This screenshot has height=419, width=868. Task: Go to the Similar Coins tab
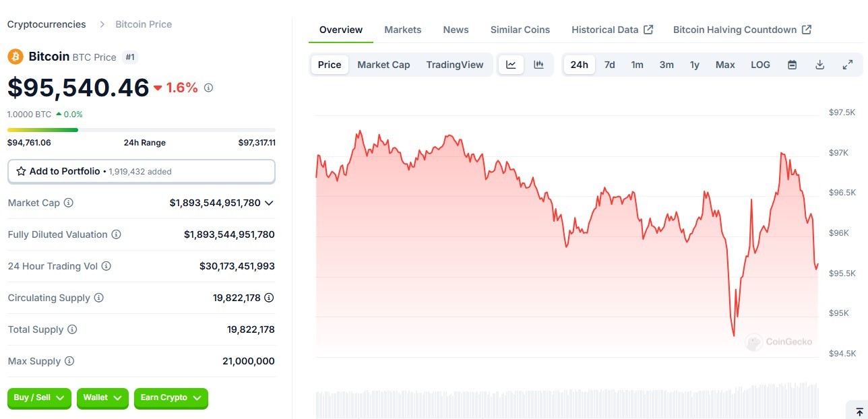pyautogui.click(x=520, y=30)
